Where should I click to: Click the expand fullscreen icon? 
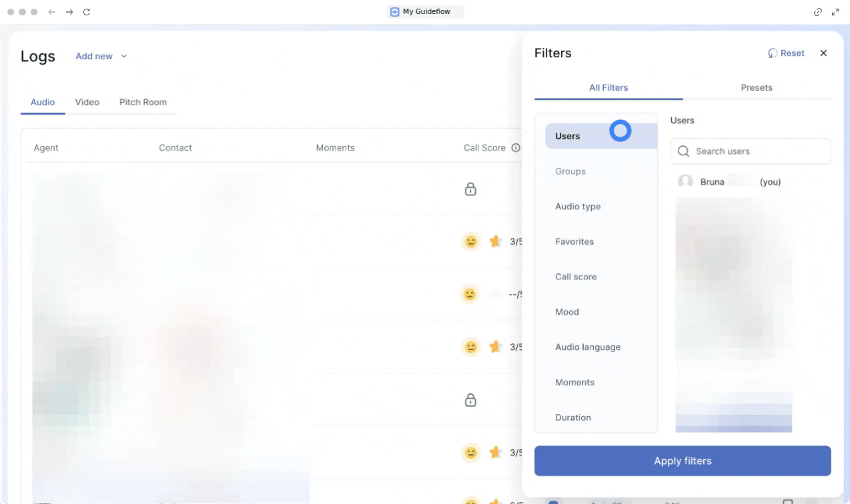pyautogui.click(x=835, y=12)
